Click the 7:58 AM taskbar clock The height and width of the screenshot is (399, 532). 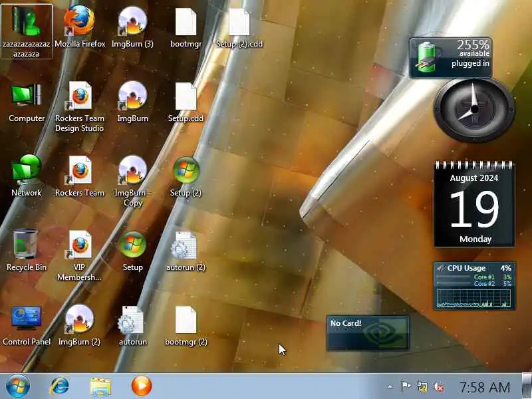pos(485,387)
